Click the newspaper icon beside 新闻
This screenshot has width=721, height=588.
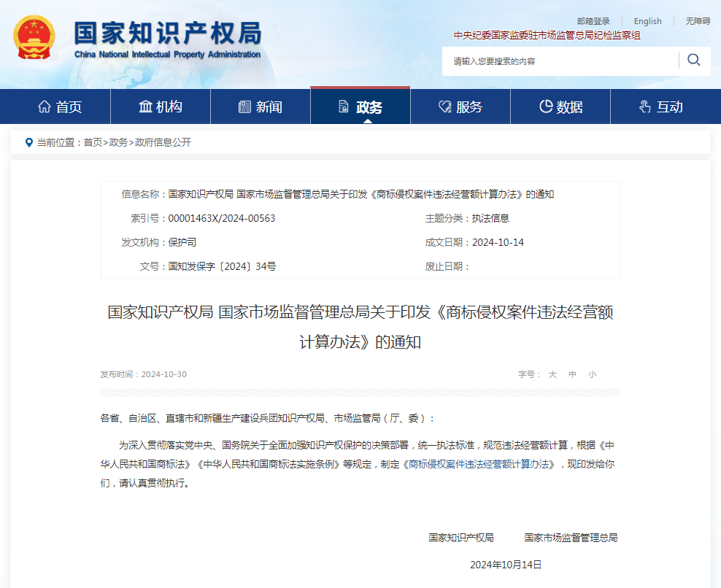(x=244, y=107)
